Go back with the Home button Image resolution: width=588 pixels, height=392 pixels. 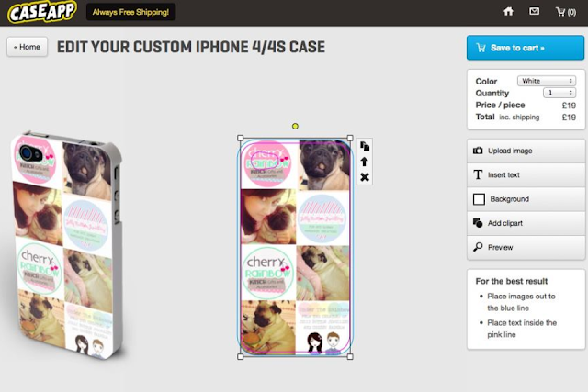point(27,47)
